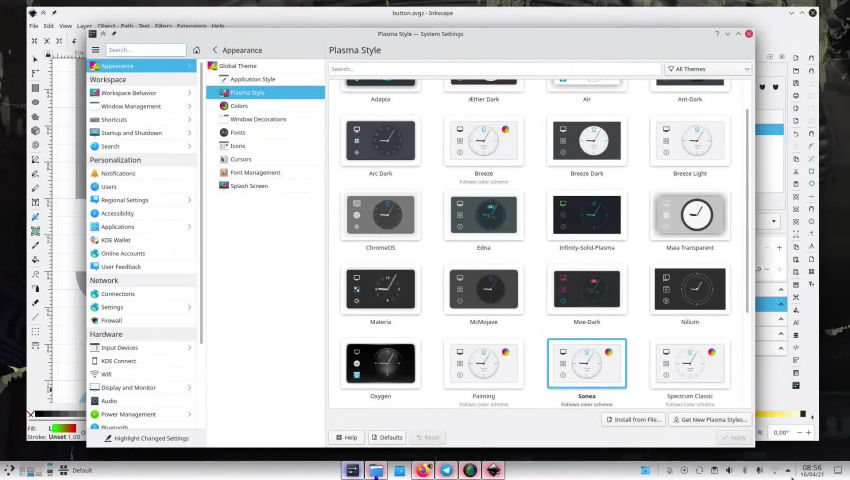This screenshot has width=850, height=480.
Task: Expand Startup and Shutdown category
Action: (x=143, y=133)
